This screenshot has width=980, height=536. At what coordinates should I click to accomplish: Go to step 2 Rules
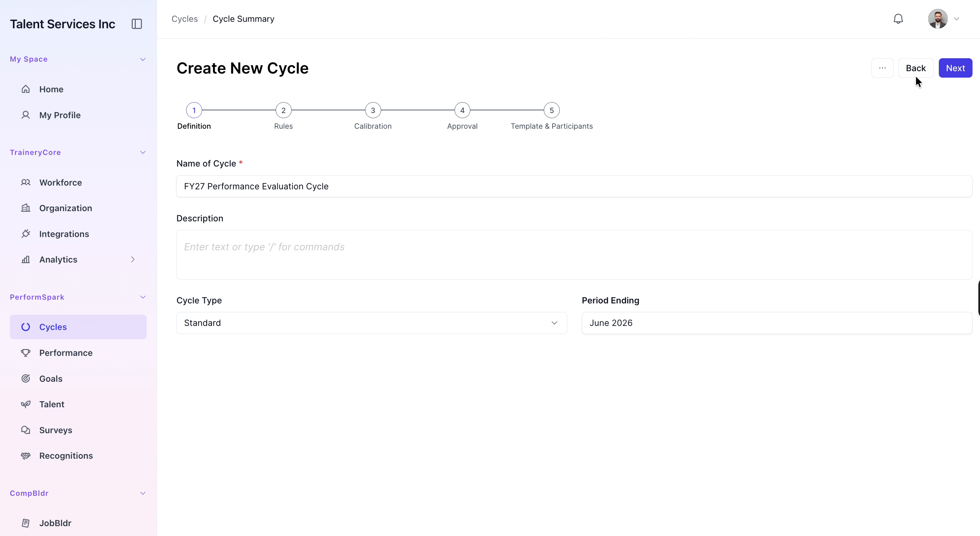[x=283, y=110]
